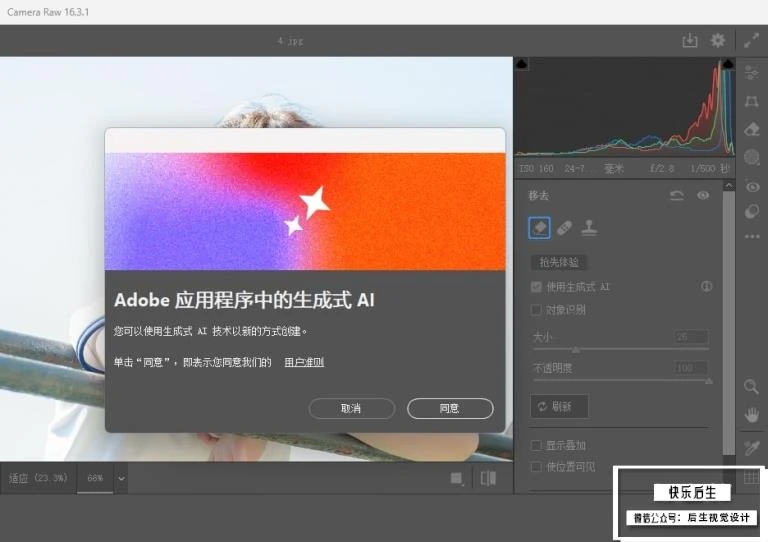Click the 取消 button in dialog
The height and width of the screenshot is (542, 768).
click(x=352, y=408)
